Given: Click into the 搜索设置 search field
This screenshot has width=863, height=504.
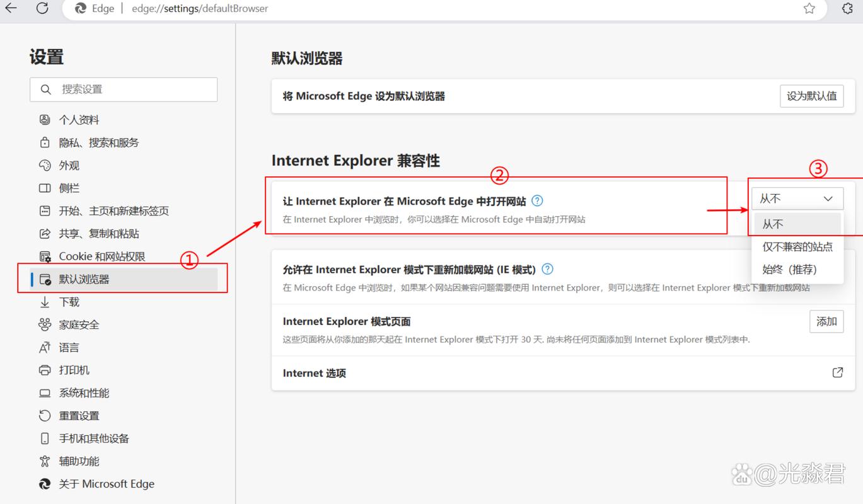Looking at the screenshot, I should click(x=124, y=89).
